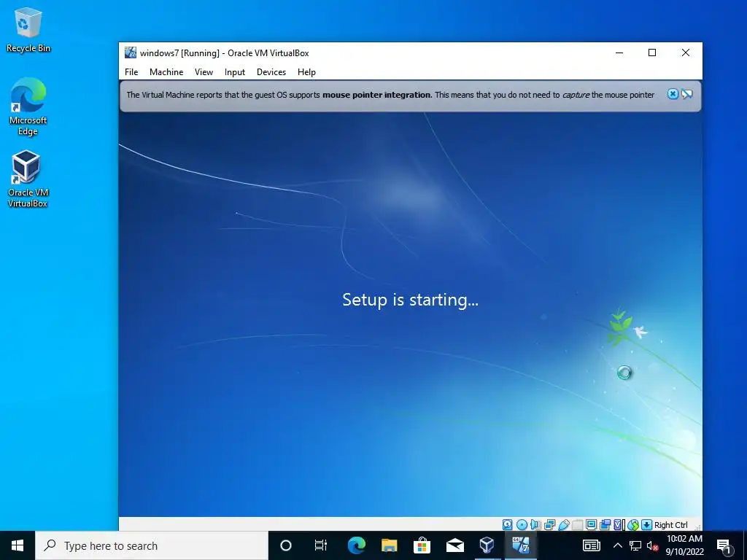Click the mouse pointer integration message text

pos(390,95)
